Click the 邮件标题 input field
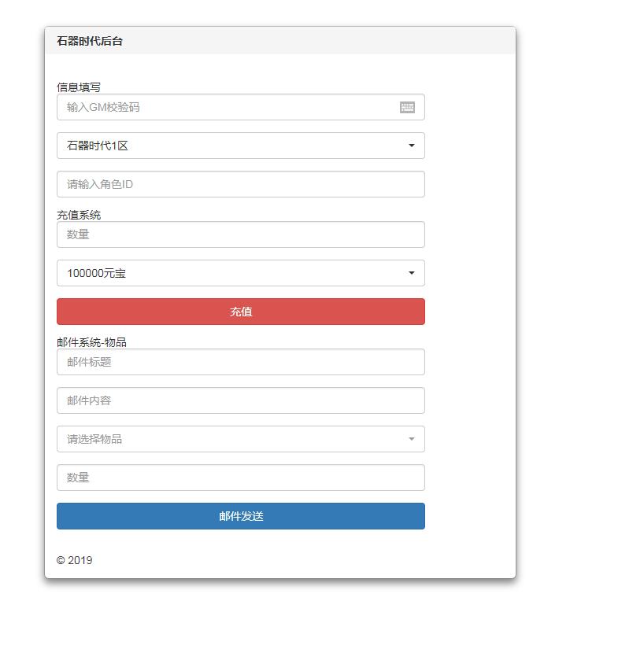This screenshot has width=644, height=653. click(240, 362)
